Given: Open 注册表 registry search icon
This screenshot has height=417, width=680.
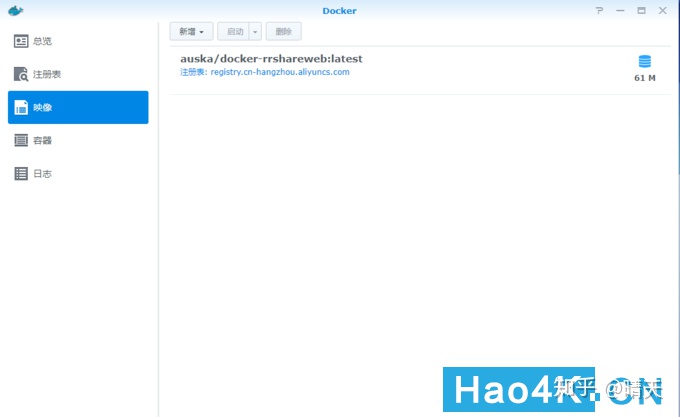Looking at the screenshot, I should (21, 74).
